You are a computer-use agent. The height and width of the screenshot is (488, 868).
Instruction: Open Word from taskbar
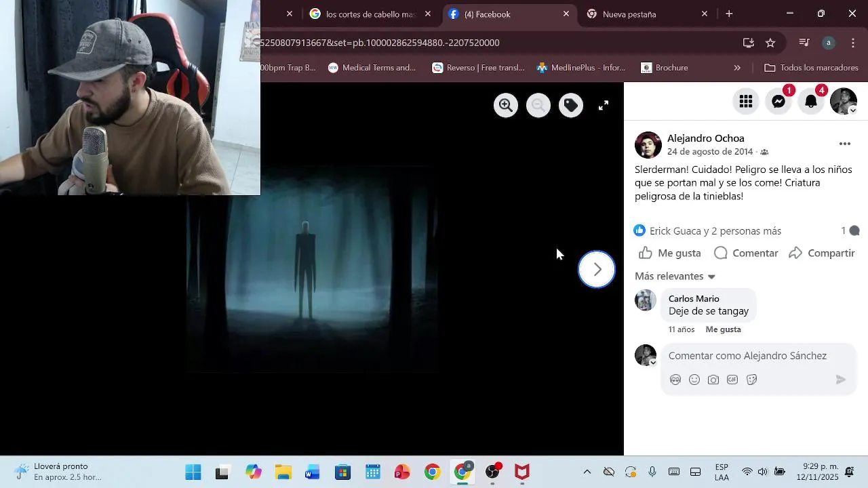tap(313, 472)
